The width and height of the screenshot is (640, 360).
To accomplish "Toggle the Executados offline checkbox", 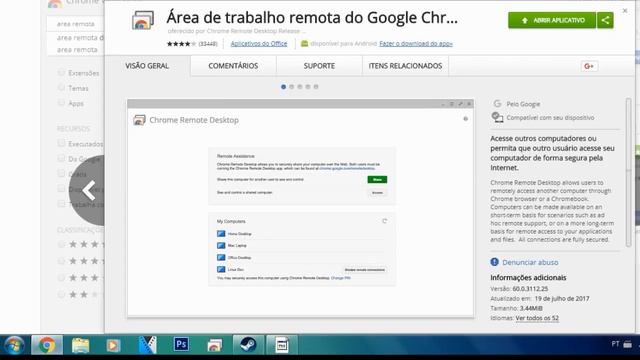I will tap(61, 143).
